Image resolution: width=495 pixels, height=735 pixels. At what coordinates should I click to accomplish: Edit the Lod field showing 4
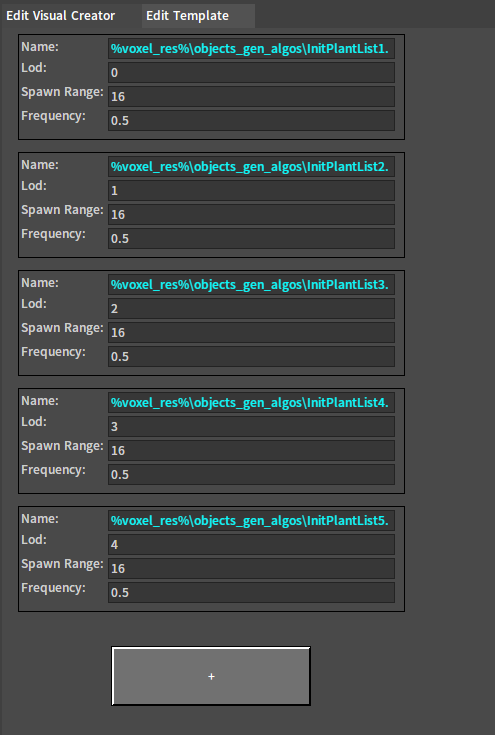[251, 545]
